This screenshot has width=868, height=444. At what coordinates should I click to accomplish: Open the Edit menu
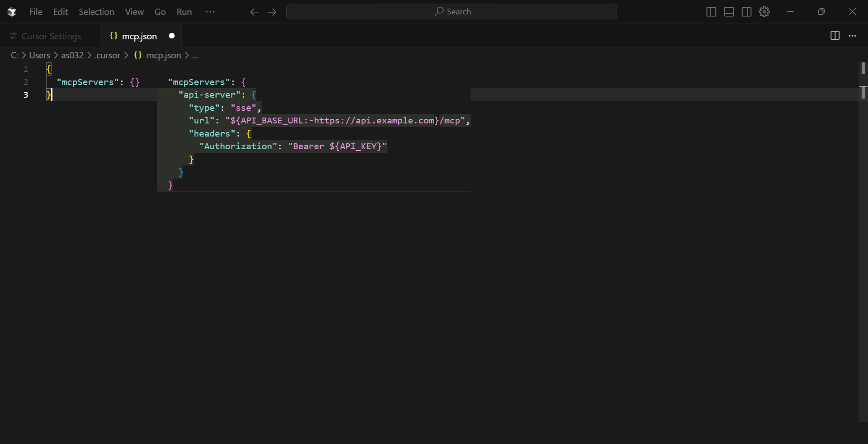61,12
